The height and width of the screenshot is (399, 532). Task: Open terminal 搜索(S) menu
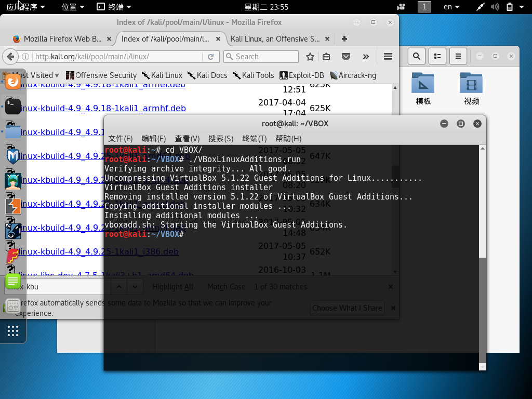221,138
